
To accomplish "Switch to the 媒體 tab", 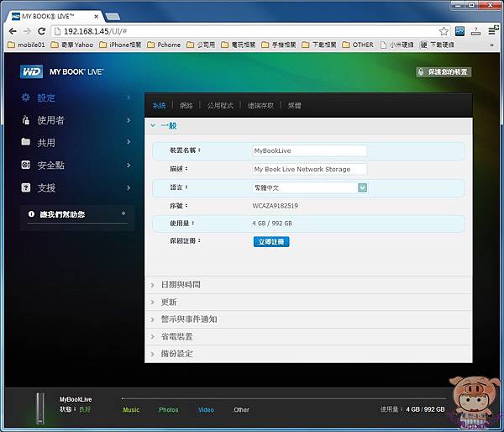I will tap(295, 106).
